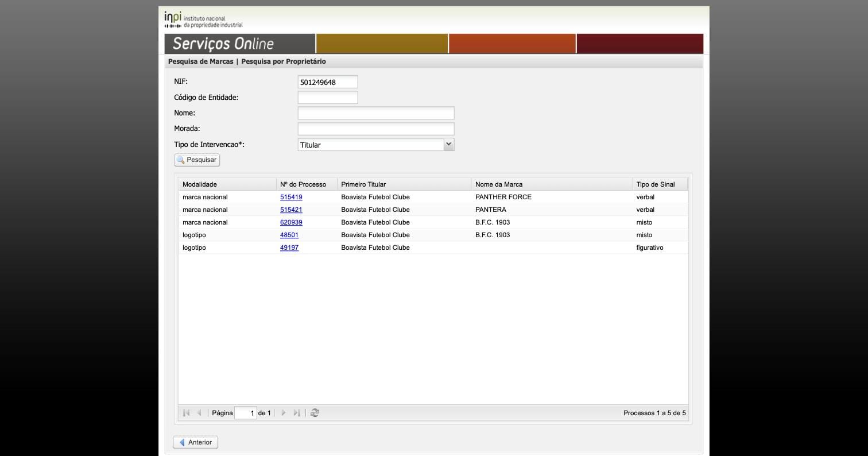868x456 pixels.
Task: Click the Anterior button
Action: pyautogui.click(x=195, y=442)
